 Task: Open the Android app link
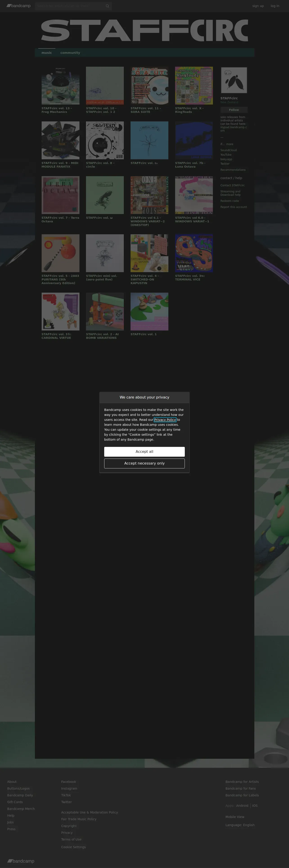coord(242,806)
